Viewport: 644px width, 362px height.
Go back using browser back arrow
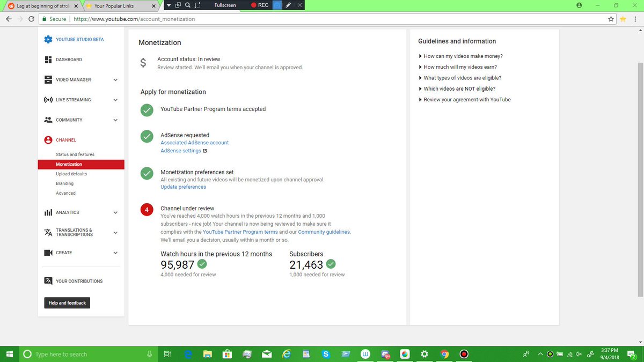coord(9,19)
